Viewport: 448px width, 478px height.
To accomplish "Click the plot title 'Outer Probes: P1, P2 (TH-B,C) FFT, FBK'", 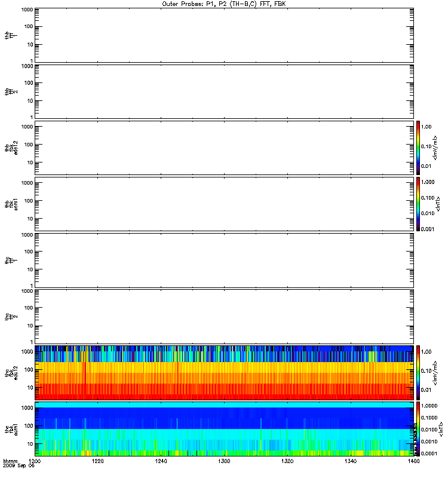I will [x=224, y=4].
